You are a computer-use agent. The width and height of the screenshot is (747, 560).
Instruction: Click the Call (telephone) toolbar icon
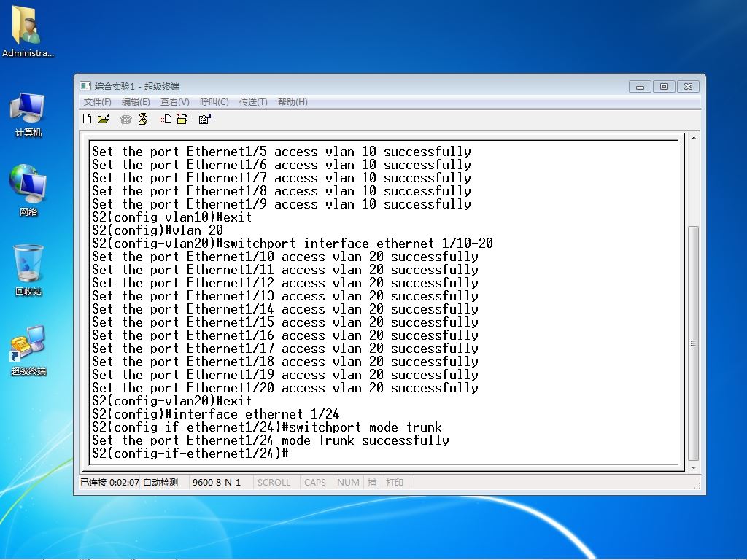125,119
